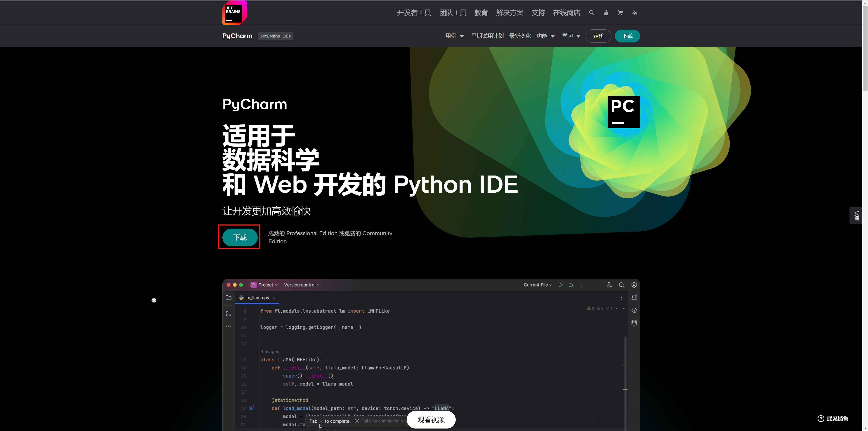Viewport: 868px width, 431px height.
Task: Open the IDE toolbar more-options dots
Action: (582, 285)
